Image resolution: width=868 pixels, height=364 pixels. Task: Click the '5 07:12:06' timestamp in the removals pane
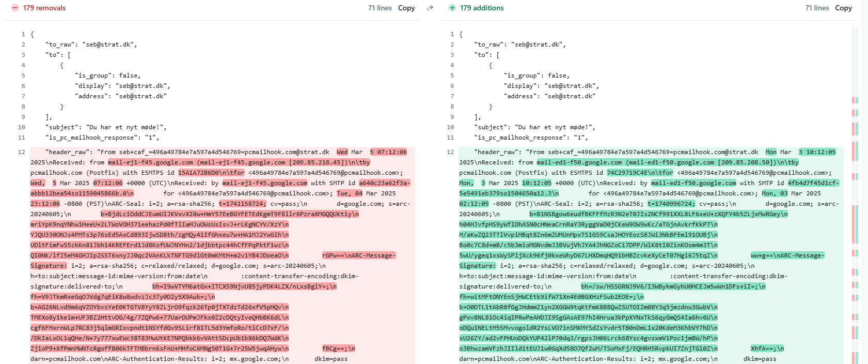pos(388,152)
